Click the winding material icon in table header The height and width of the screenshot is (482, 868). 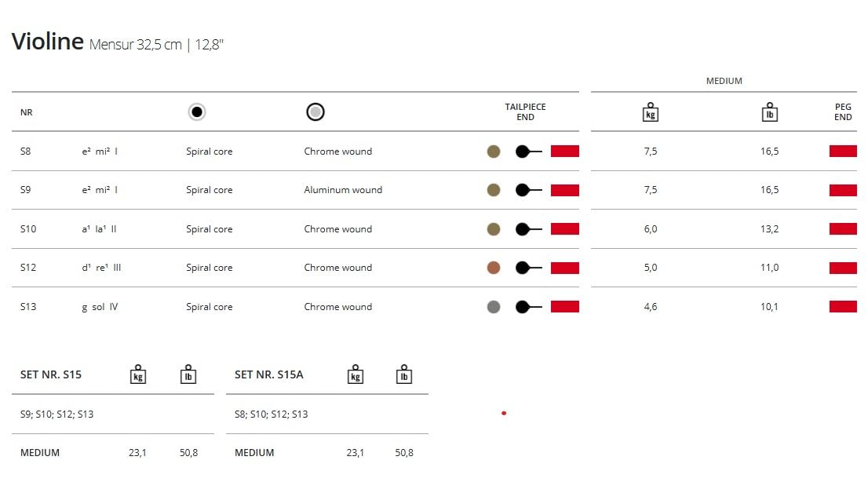[315, 112]
